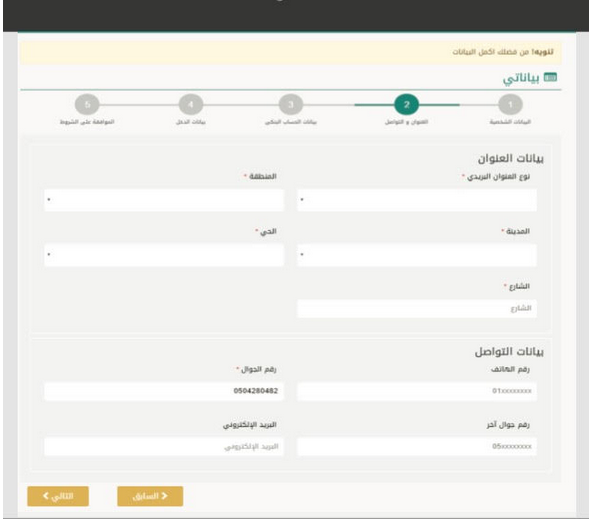This screenshot has height=519, width=589.
Task: Jump to step 3 بيانات الحساب البنكي
Action: click(x=291, y=104)
